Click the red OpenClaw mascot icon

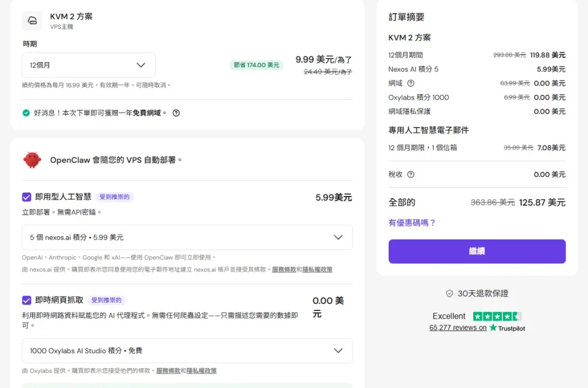click(x=32, y=159)
